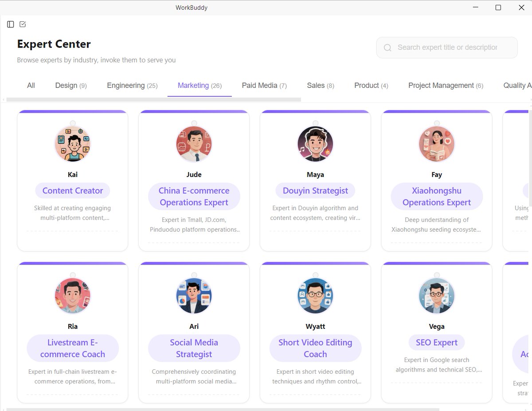Viewport: 532px width, 411px height.
Task: Click the name Kai
Action: tap(73, 175)
